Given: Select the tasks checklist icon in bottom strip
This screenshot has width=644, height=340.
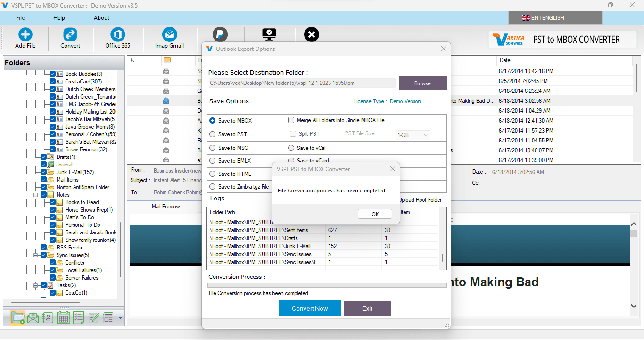Looking at the screenshot, I should point(78,318).
